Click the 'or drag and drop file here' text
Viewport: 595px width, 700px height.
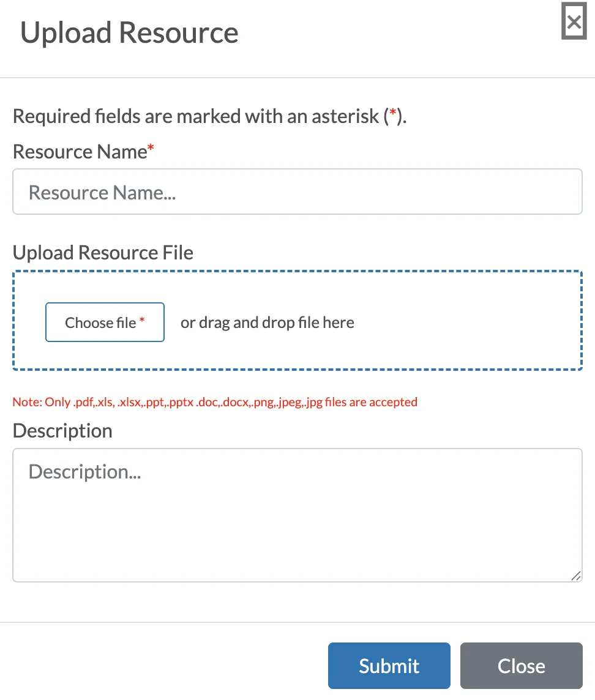pos(267,322)
